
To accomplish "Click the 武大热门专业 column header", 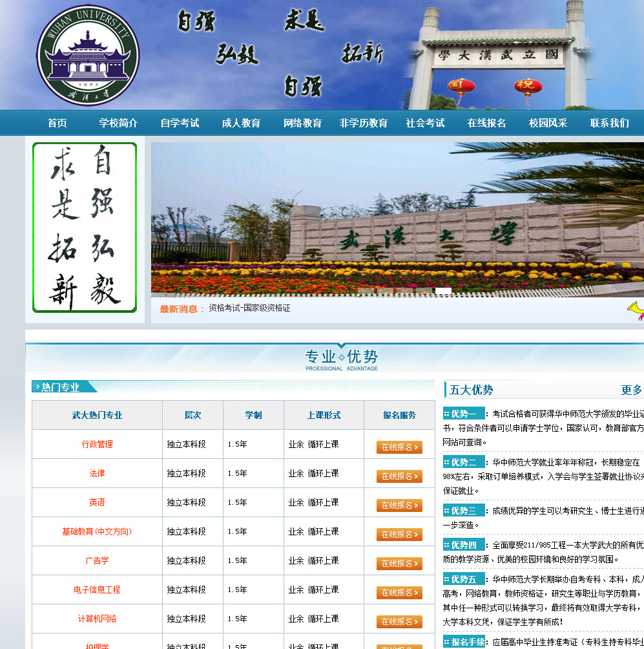I will tap(97, 415).
